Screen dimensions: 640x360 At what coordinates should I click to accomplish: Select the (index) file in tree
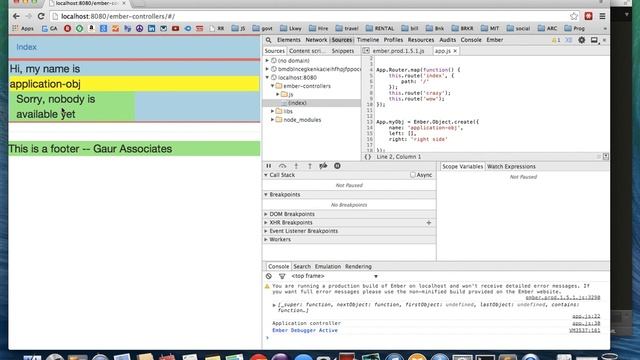click(297, 103)
